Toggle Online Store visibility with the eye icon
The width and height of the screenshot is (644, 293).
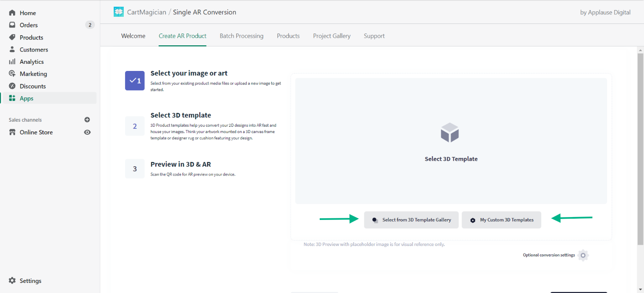click(87, 132)
